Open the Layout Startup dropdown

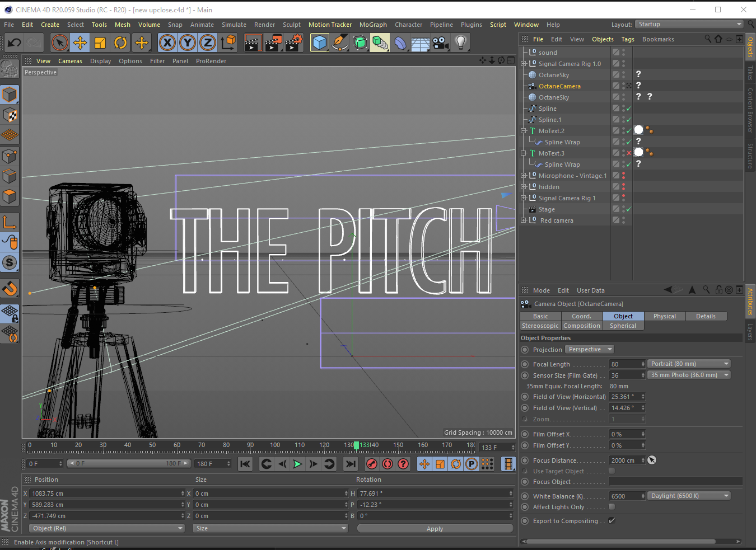(689, 24)
